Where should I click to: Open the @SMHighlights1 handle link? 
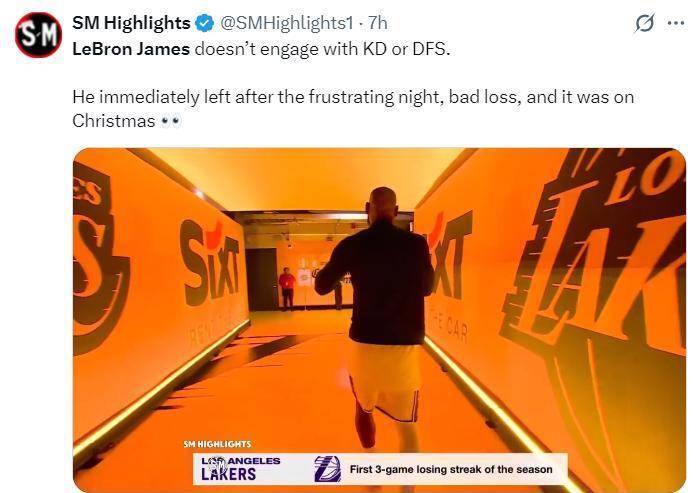[287, 23]
